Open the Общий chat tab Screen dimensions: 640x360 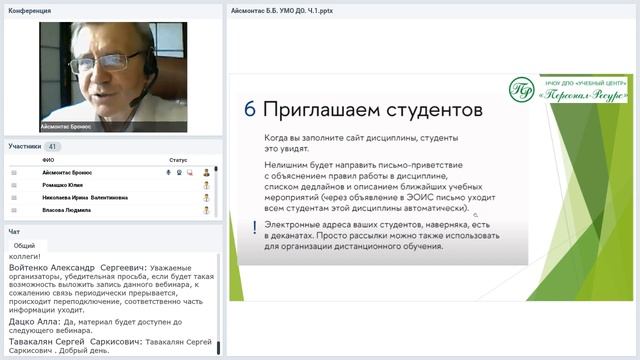pos(24,246)
